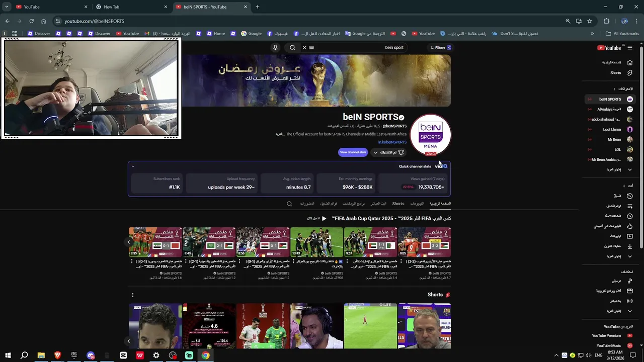The image size is (644, 362).
Task: Open the abdo shahoud subscription channel
Action: point(610,119)
